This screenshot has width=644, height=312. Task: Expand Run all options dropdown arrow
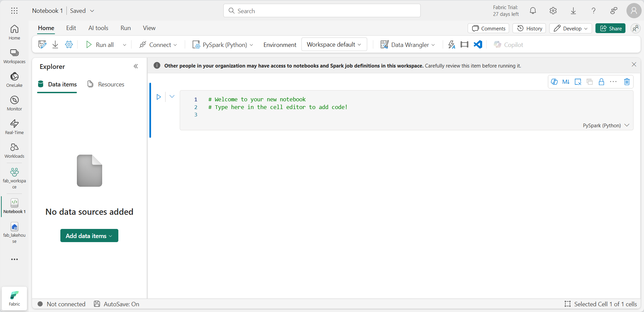tap(124, 45)
